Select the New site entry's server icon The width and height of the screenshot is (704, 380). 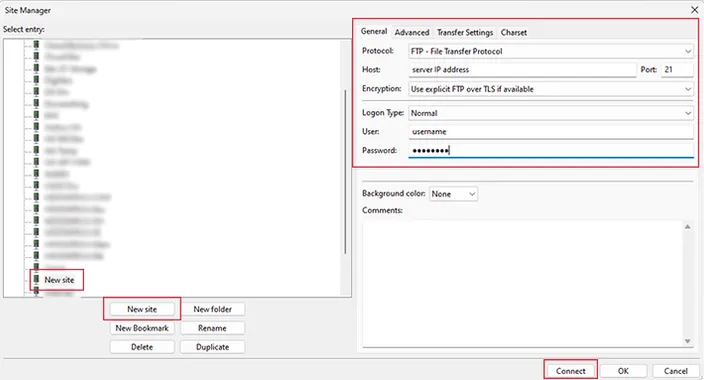tap(36, 279)
